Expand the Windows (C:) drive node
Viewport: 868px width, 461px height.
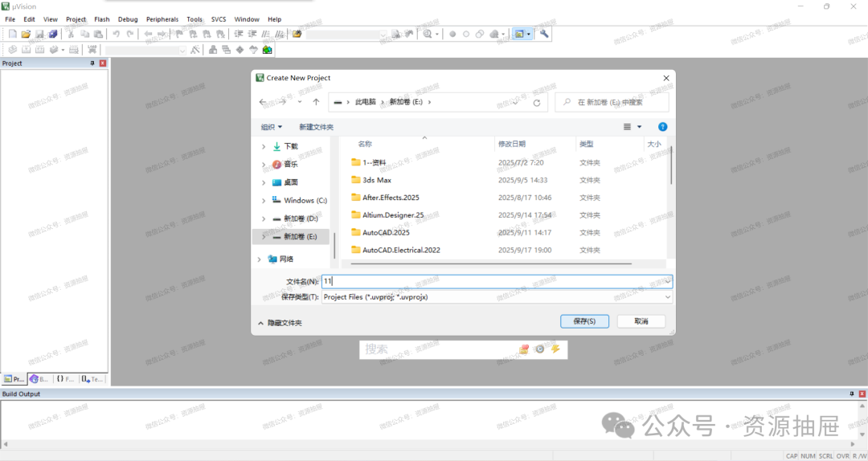tap(264, 200)
